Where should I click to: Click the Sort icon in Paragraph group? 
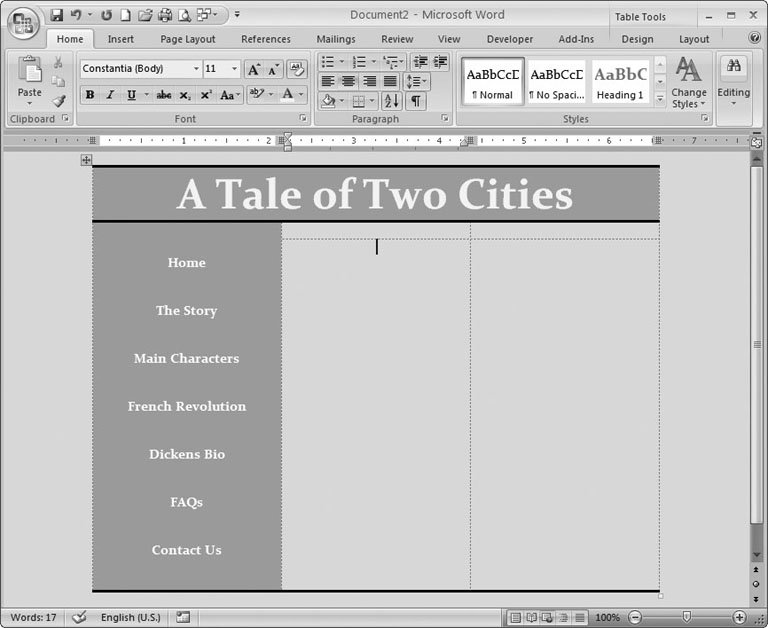391,101
